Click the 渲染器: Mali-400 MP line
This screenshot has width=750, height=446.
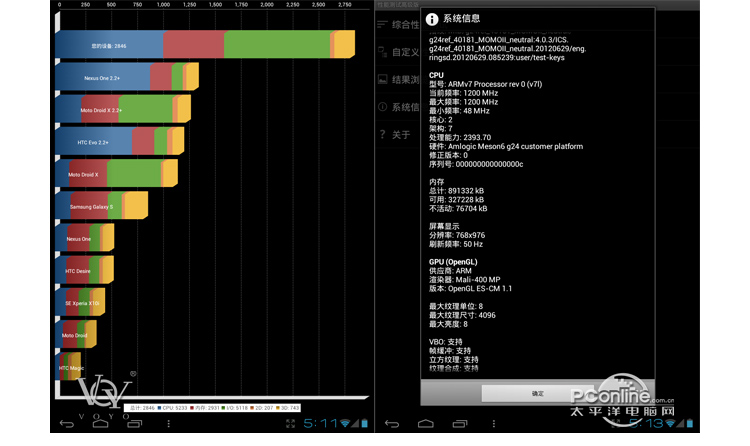click(464, 279)
